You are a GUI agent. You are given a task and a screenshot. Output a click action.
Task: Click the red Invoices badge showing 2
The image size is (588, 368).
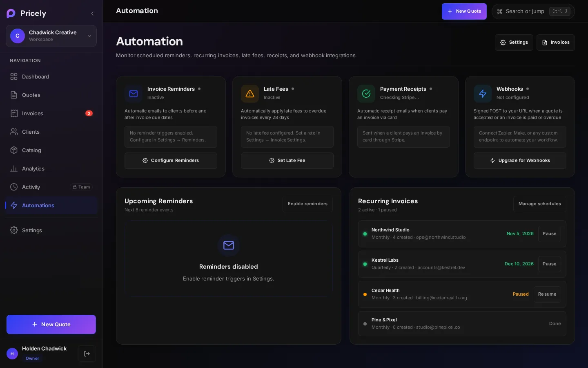pos(89,113)
